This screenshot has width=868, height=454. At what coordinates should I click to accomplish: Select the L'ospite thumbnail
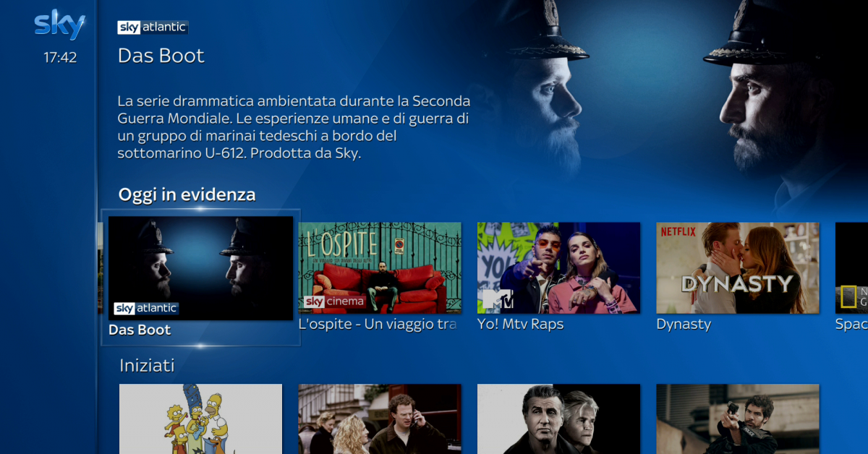pyautogui.click(x=380, y=267)
